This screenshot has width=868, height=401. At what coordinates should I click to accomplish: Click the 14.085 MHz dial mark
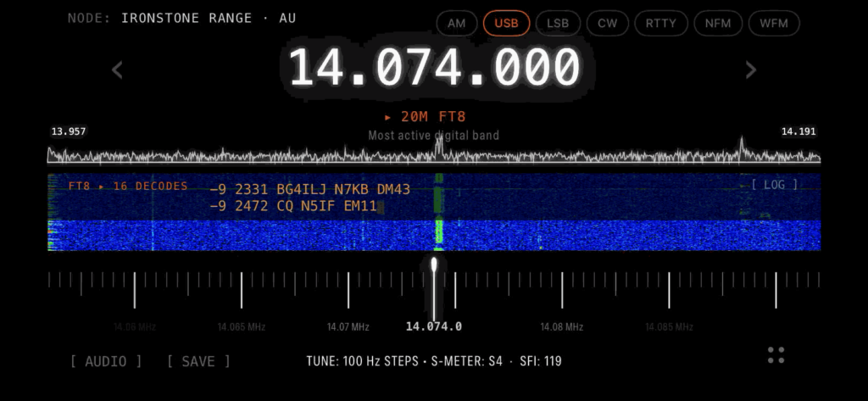click(x=669, y=326)
